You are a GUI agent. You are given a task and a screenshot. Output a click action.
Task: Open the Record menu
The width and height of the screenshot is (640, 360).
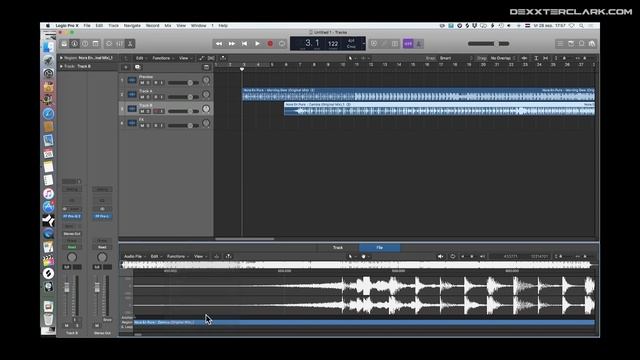[x=153, y=25]
